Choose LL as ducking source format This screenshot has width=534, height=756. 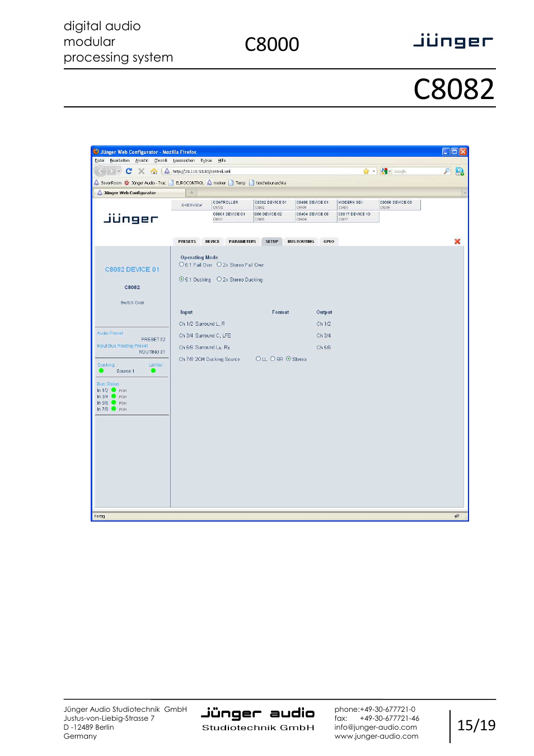click(258, 359)
